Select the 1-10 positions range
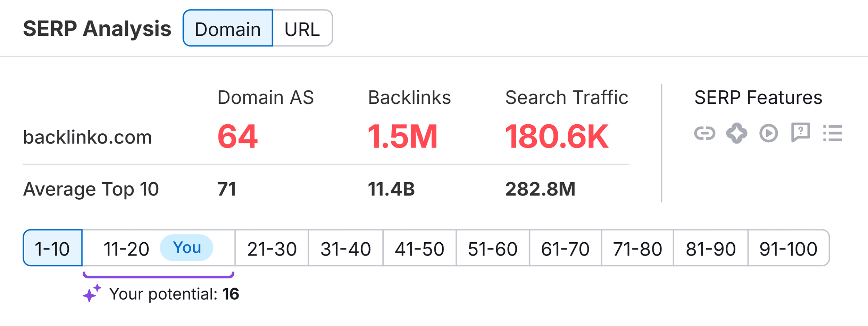This screenshot has width=868, height=326. [x=53, y=248]
